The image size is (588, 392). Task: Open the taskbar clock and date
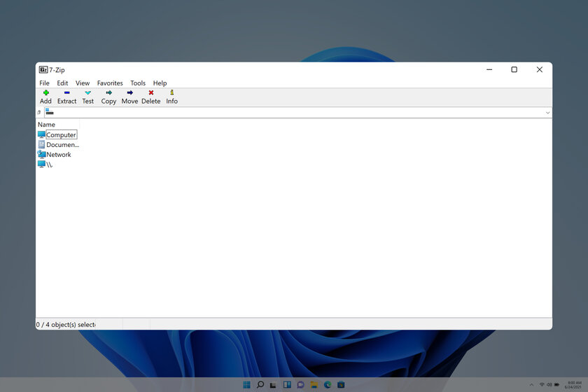pyautogui.click(x=573, y=385)
